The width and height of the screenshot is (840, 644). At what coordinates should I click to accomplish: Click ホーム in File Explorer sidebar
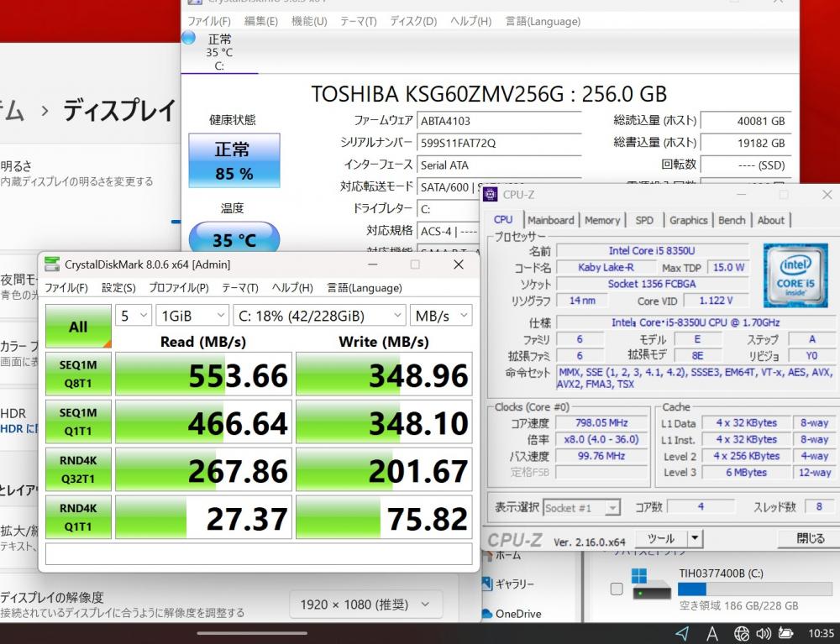point(507,555)
